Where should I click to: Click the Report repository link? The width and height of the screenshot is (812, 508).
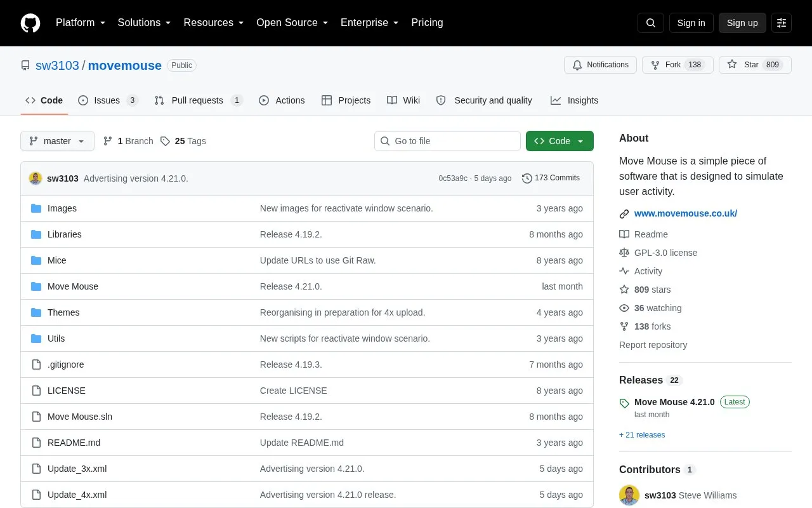coord(653,345)
